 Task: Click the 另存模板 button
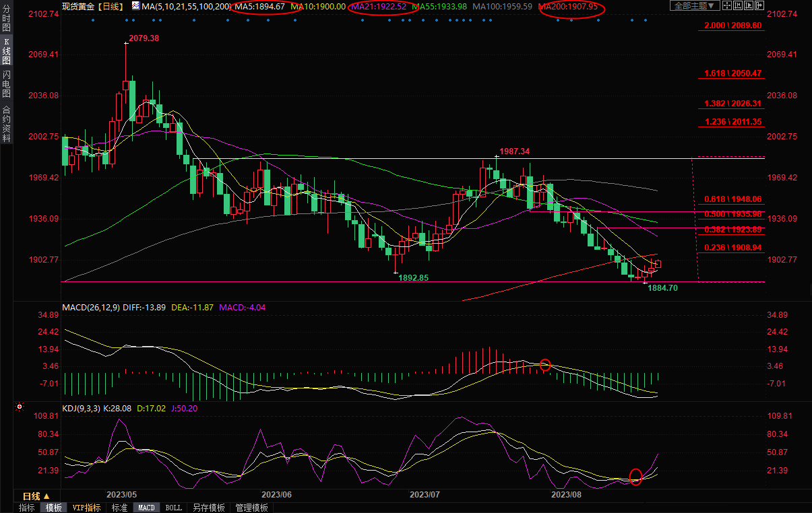(x=208, y=508)
